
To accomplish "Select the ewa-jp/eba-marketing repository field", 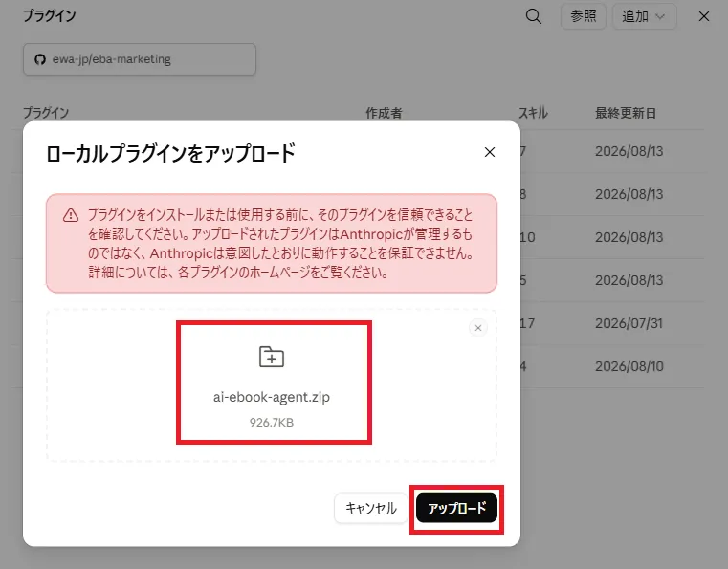I will [140, 59].
